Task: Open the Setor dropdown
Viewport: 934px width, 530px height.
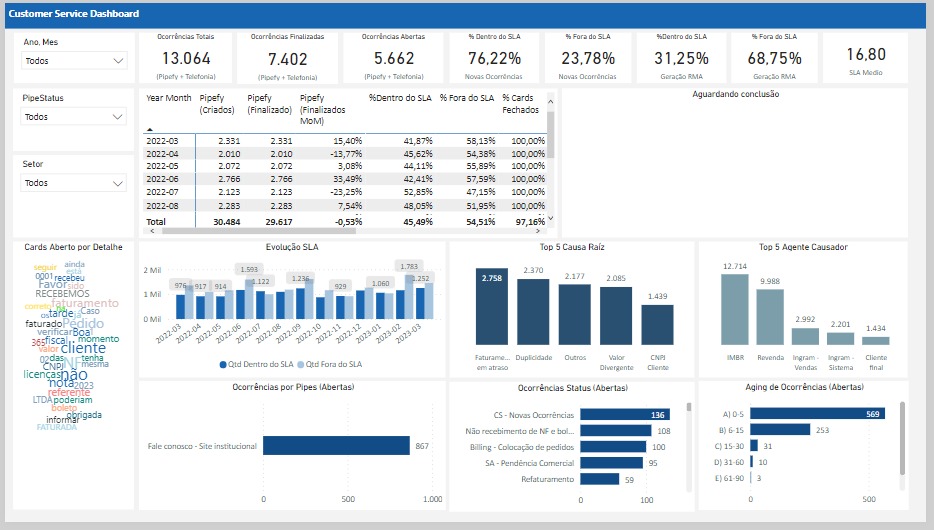Action: 74,183
